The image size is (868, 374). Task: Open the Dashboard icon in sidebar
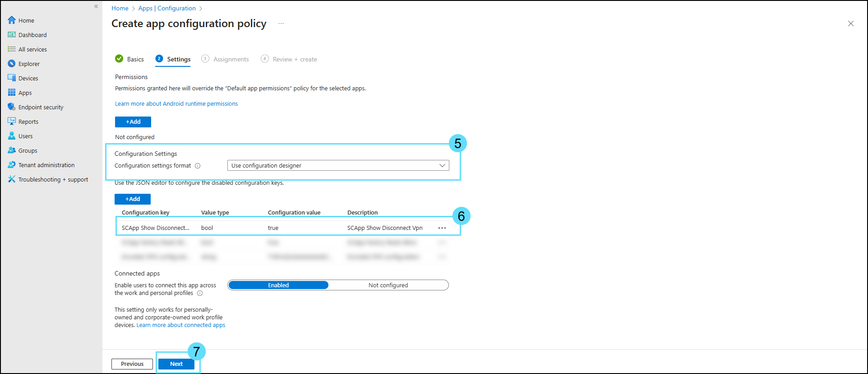click(12, 35)
